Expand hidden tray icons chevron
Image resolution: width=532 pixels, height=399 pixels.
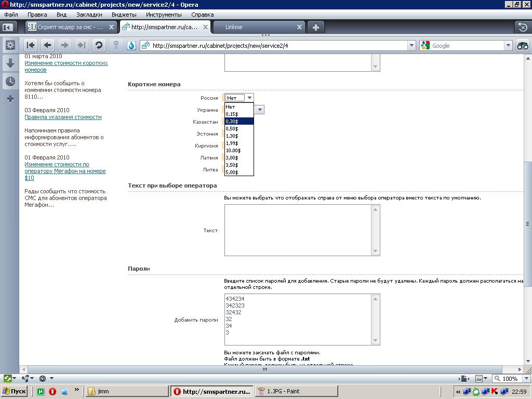coord(458,392)
